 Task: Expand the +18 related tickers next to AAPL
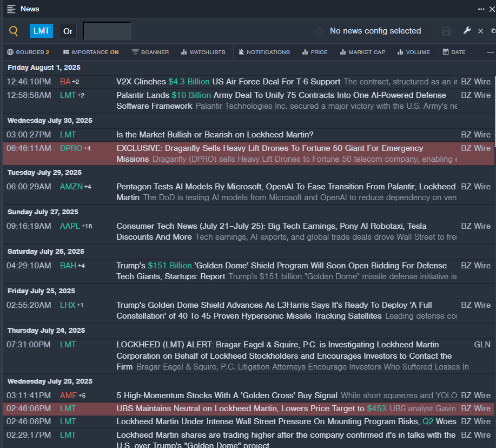click(x=87, y=226)
